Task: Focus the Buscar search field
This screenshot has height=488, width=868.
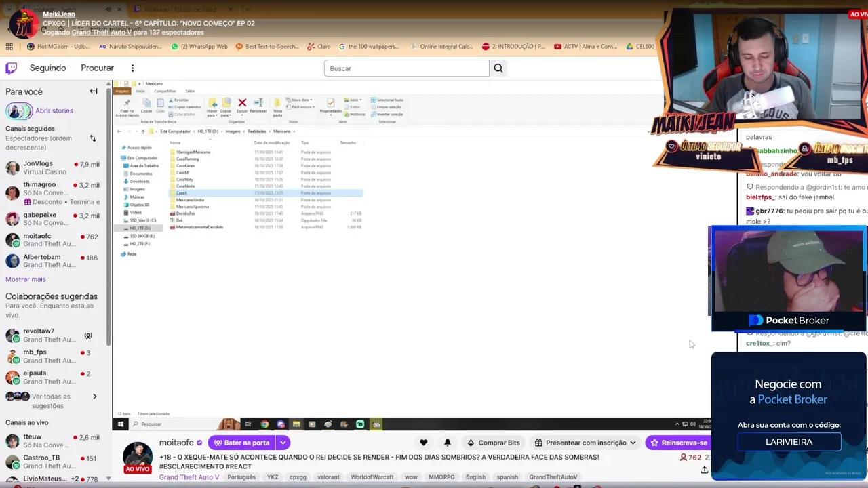Action: (x=406, y=68)
